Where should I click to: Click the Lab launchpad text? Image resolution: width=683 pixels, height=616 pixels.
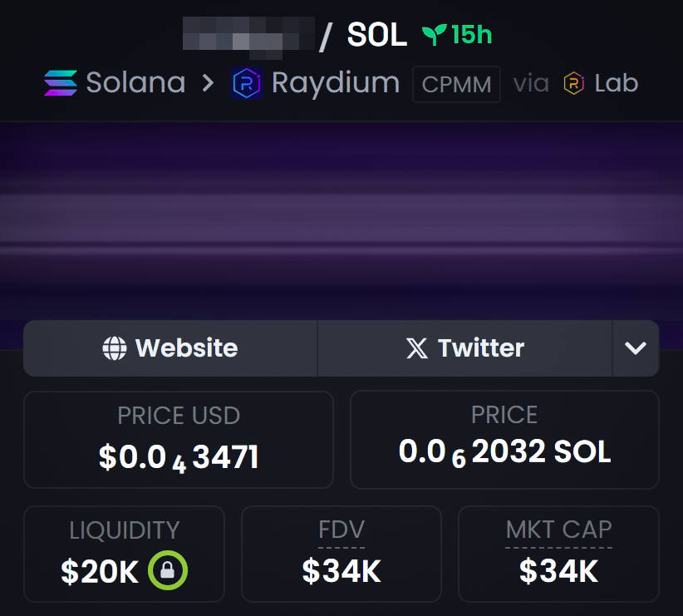pos(617,83)
